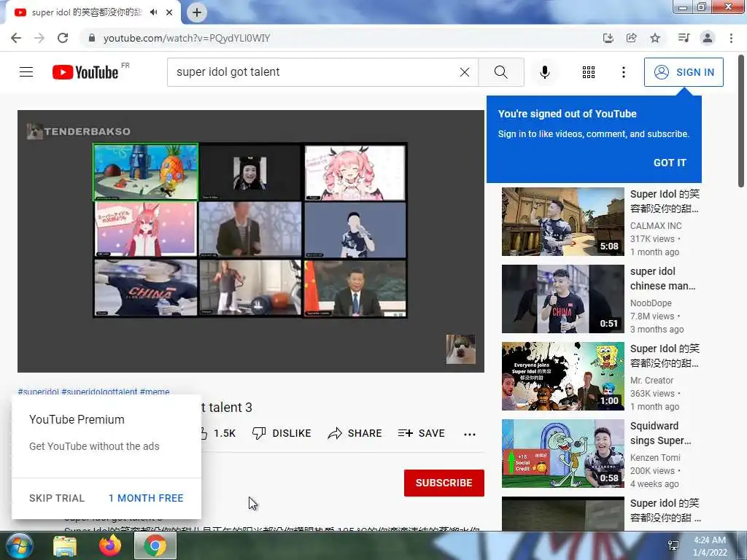Click the address bar URL
The image size is (747, 560).
186,38
